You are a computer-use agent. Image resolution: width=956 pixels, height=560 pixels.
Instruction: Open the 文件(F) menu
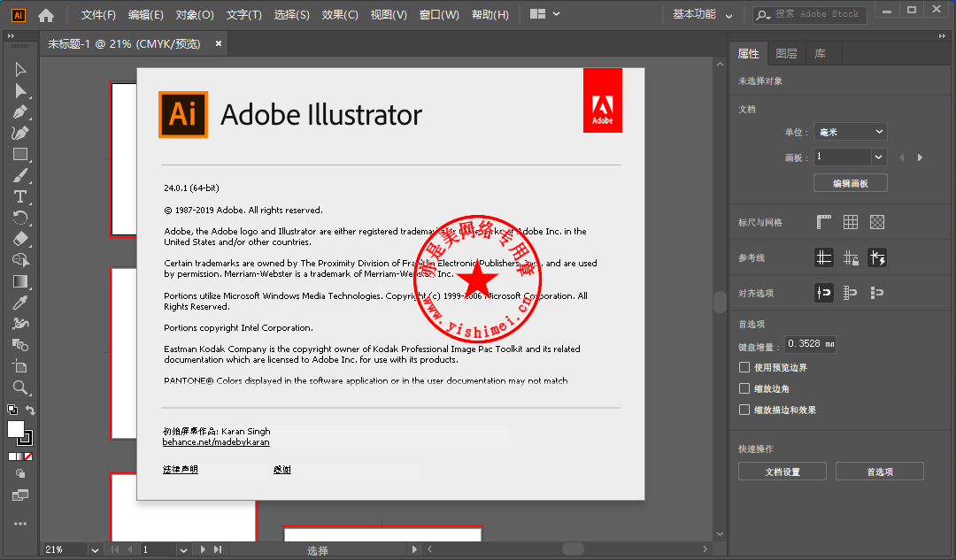pos(98,15)
